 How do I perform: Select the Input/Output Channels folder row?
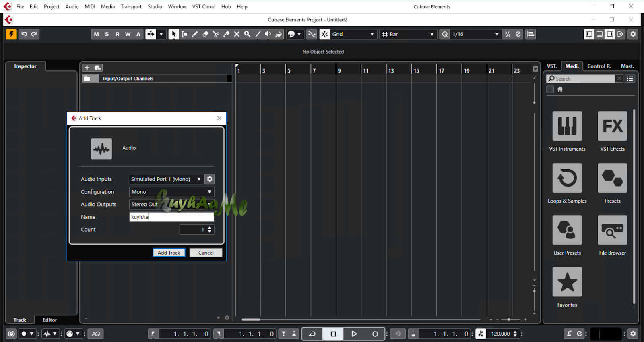pyautogui.click(x=157, y=79)
